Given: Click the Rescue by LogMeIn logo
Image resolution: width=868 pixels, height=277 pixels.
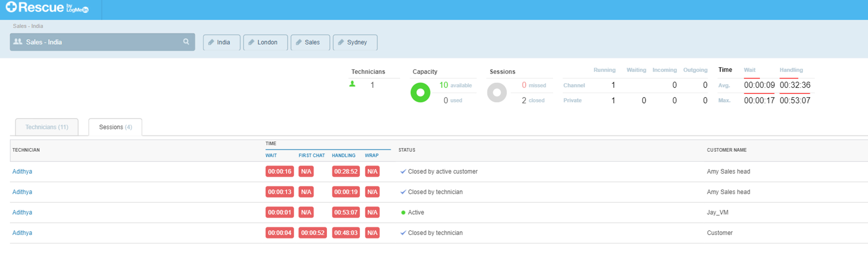Looking at the screenshot, I should pyautogui.click(x=47, y=7).
